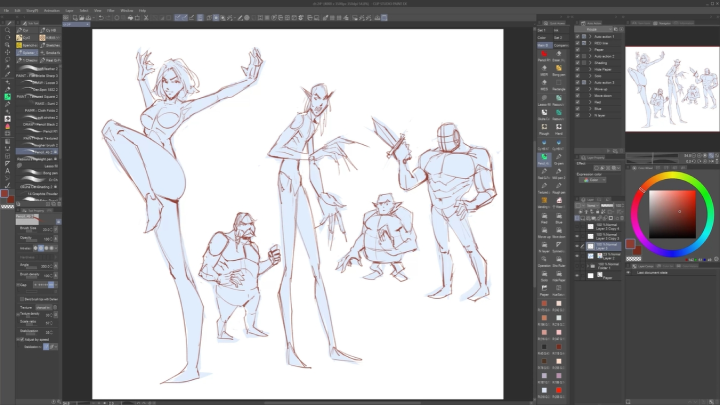Enable Blend brush tips with darken checkbox
Viewport: 720px width, 405px height.
click(22, 298)
